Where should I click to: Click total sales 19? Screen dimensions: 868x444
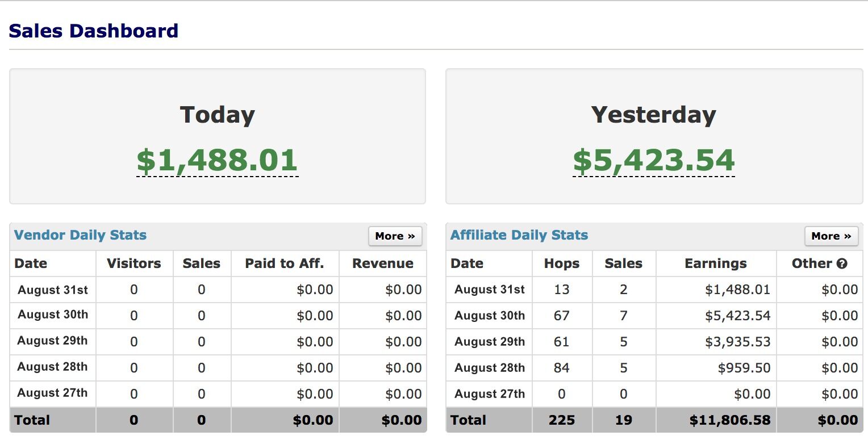coord(624,420)
